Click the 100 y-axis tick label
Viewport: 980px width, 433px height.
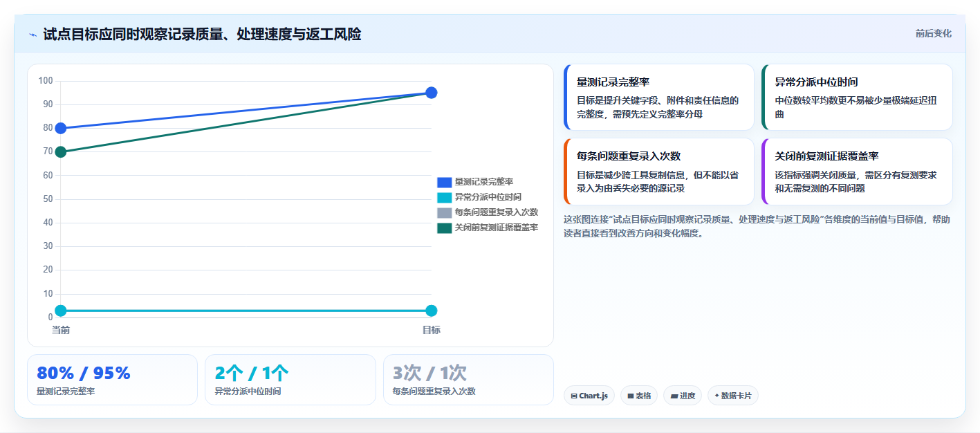coord(46,81)
